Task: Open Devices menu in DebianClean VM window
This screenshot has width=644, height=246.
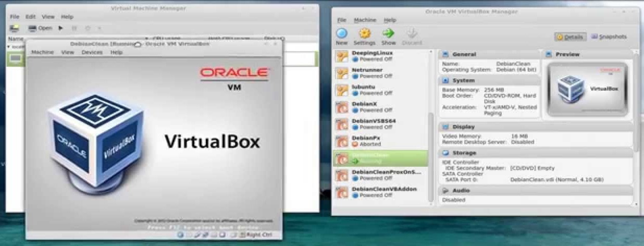Action: coord(92,52)
